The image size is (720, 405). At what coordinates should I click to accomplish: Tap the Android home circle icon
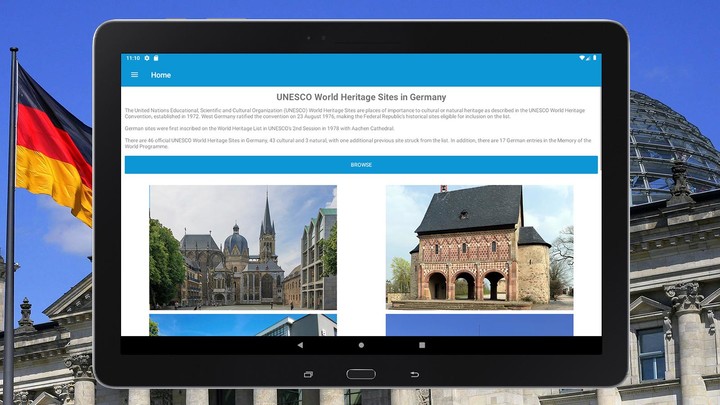361,345
